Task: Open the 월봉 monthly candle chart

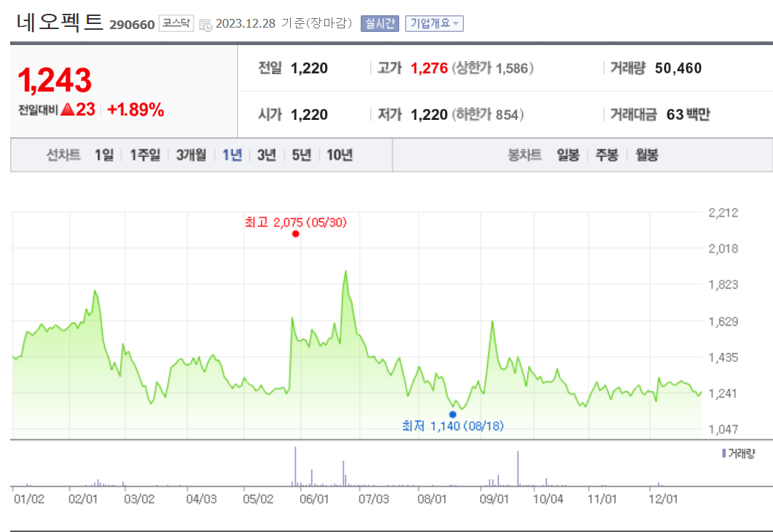Action: [x=646, y=156]
